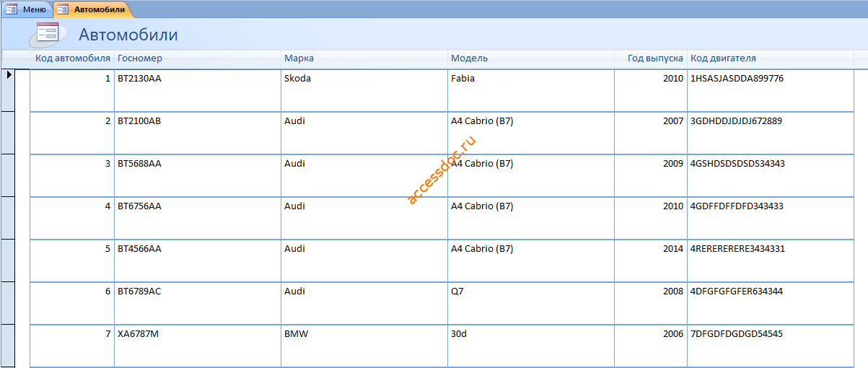Click engine code 4GDFFDFFDFD343433
Screen dimensions: 868x368
tap(771, 218)
